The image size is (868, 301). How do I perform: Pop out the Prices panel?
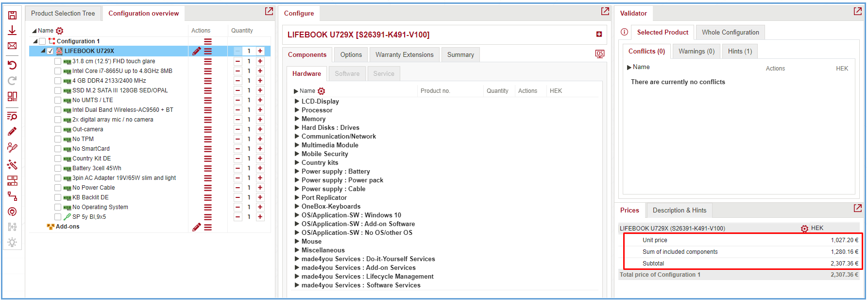(858, 208)
